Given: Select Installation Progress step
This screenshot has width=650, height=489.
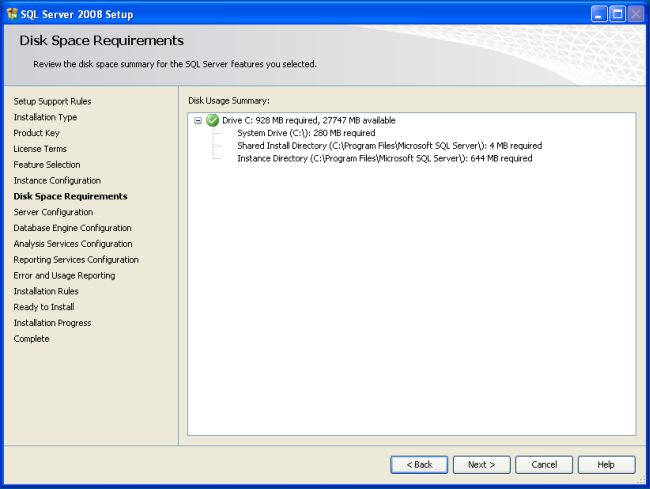Looking at the screenshot, I should (52, 323).
